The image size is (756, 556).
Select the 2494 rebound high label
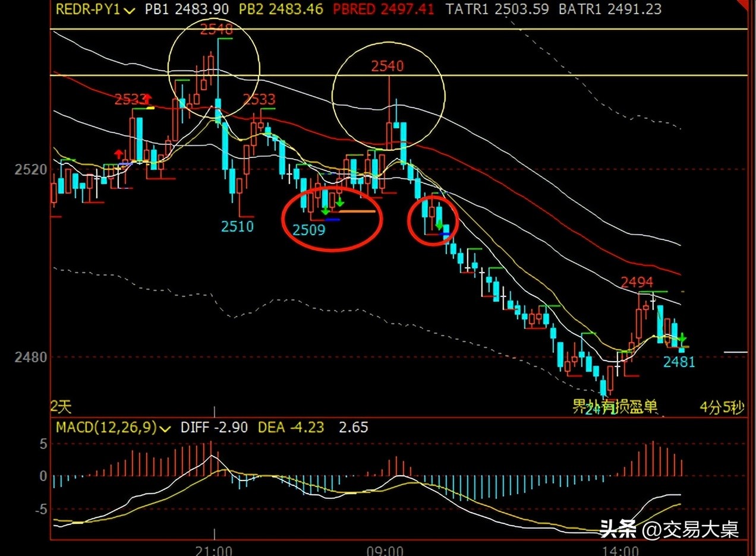637,282
